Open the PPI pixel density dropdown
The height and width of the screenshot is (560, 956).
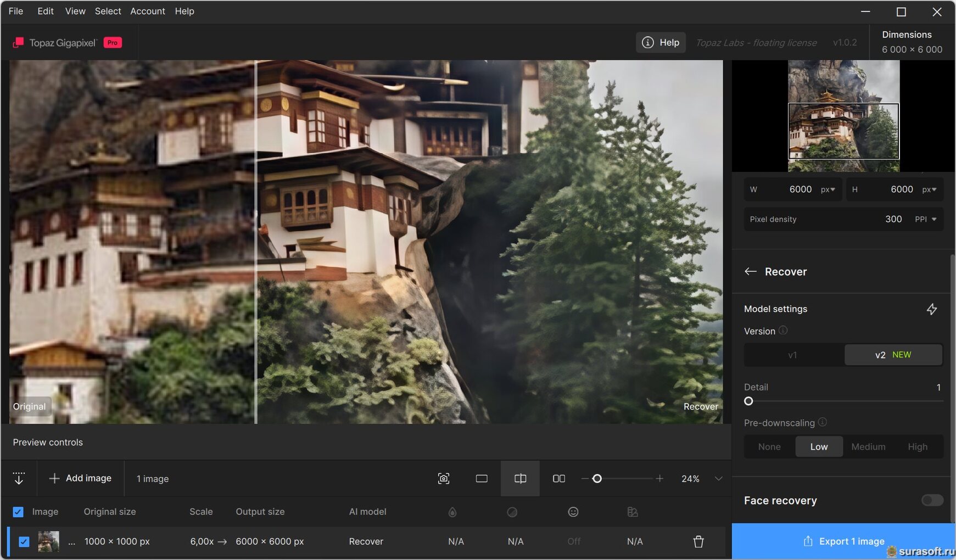pyautogui.click(x=926, y=219)
